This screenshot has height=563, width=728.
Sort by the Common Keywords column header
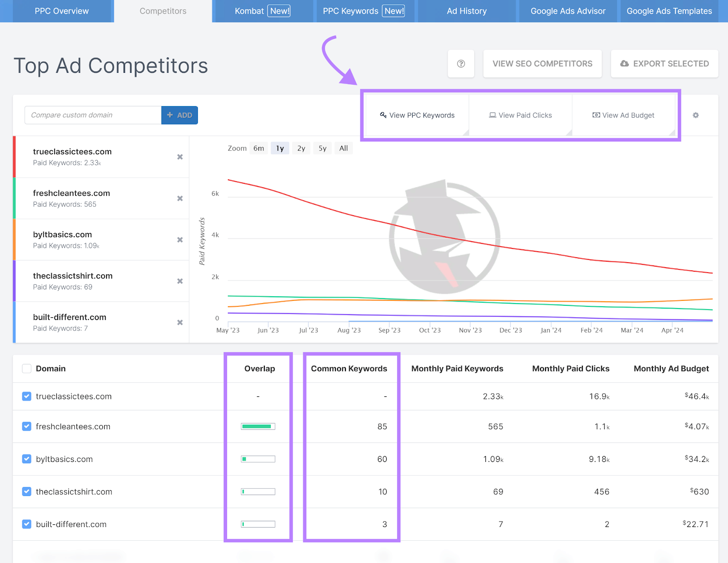pos(349,369)
